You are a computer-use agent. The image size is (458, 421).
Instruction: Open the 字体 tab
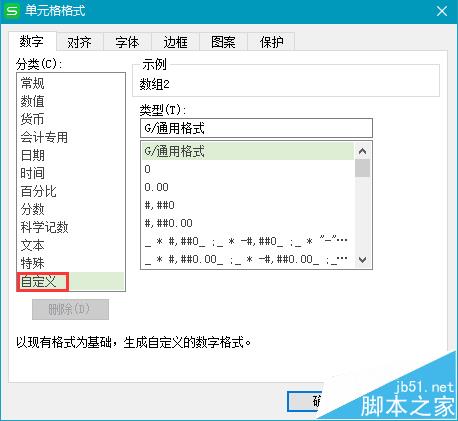pyautogui.click(x=127, y=42)
